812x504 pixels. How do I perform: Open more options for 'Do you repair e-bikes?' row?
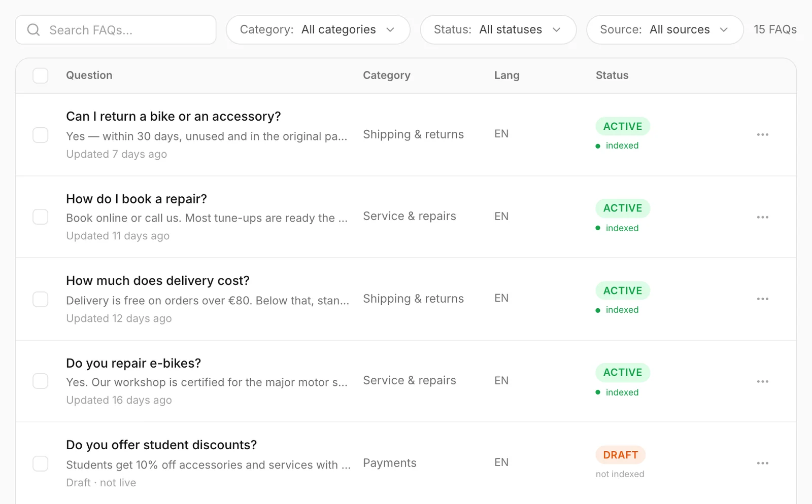762,381
